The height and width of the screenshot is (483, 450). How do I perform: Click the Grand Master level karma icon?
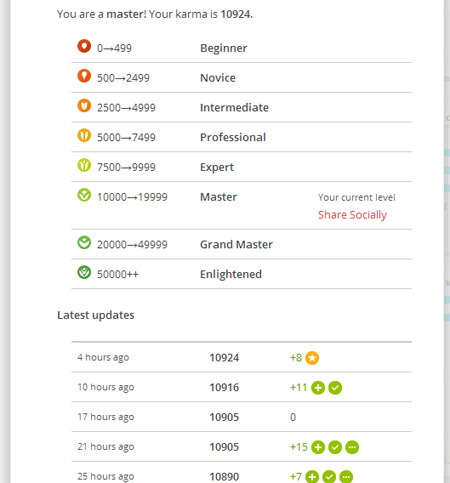84,242
